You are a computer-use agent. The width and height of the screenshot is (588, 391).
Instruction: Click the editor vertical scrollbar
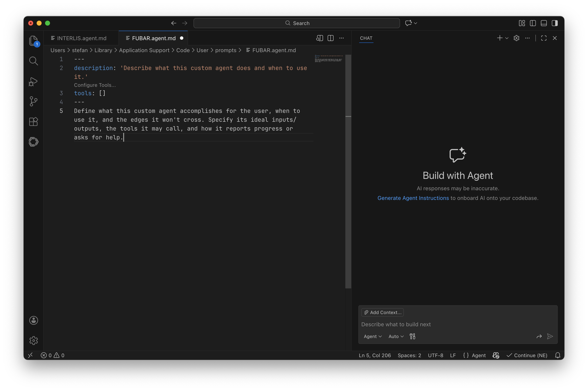pyautogui.click(x=348, y=172)
